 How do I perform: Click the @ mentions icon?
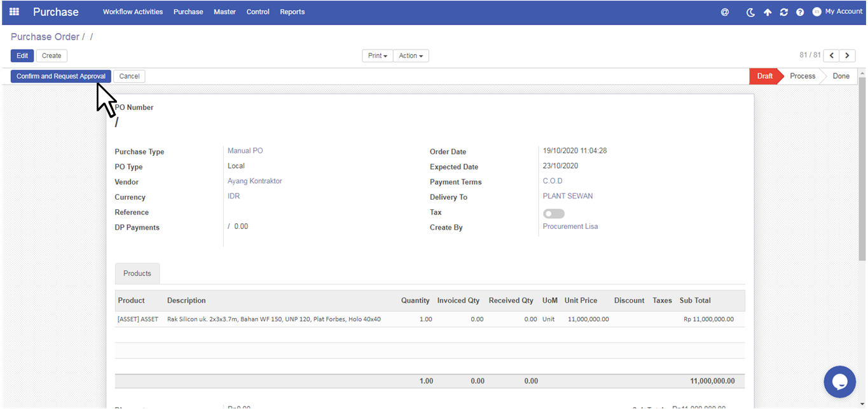(x=724, y=12)
